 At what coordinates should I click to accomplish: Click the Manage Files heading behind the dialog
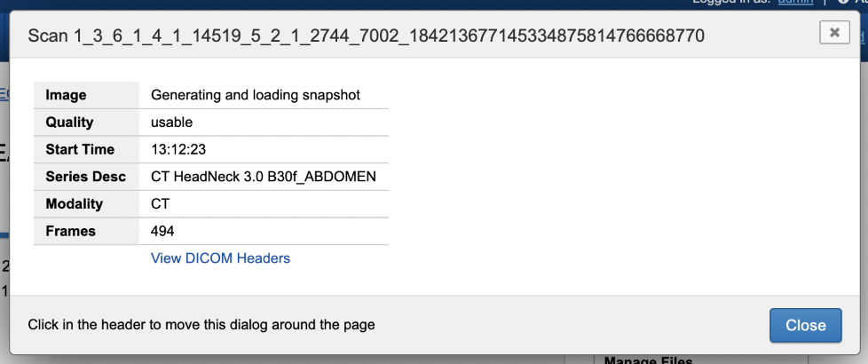click(x=648, y=360)
